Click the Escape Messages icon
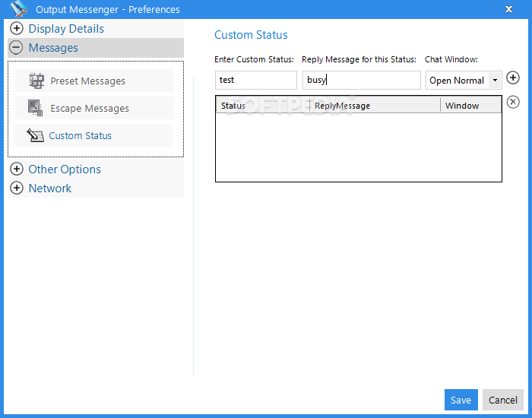Viewport: 532px width, 418px height. [36, 108]
